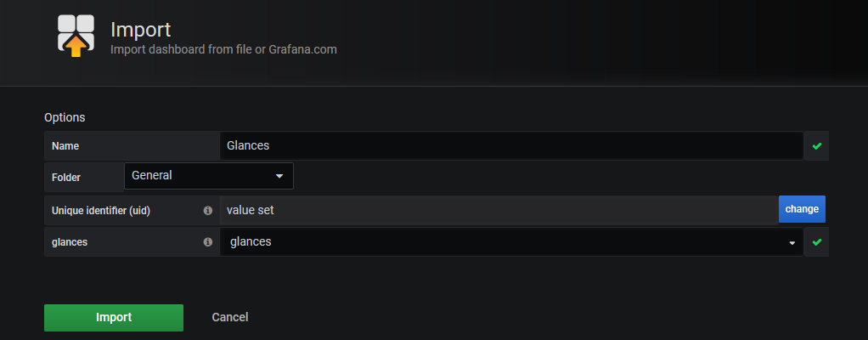Click the info icon beside the glances label
The width and height of the screenshot is (868, 340).
208,242
